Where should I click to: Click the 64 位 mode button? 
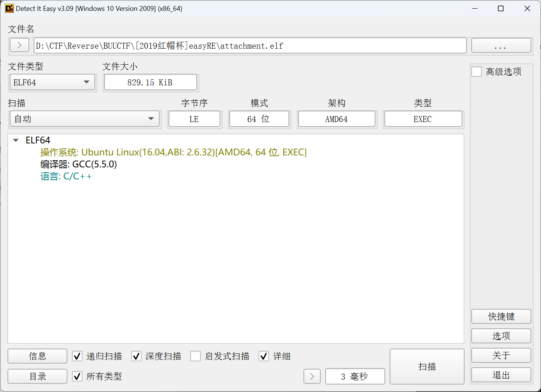(259, 119)
